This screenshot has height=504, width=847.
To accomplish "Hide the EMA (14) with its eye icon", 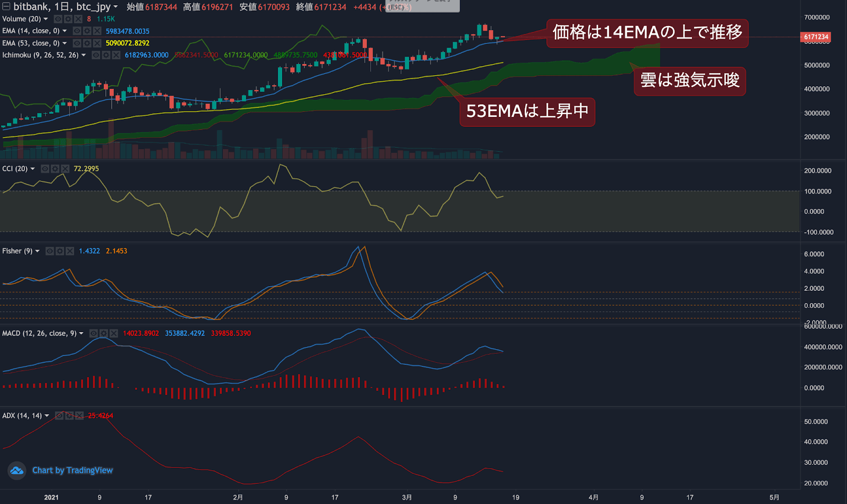I will tap(77, 31).
